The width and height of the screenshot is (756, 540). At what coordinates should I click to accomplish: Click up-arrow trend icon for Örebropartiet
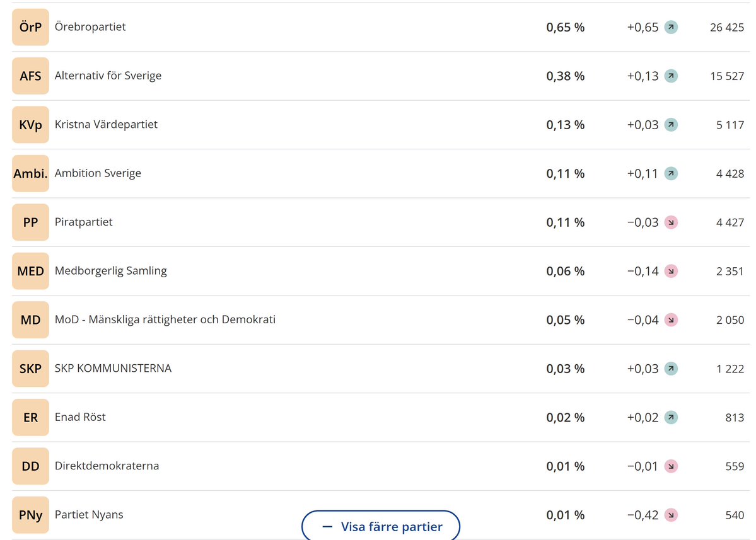pyautogui.click(x=671, y=27)
